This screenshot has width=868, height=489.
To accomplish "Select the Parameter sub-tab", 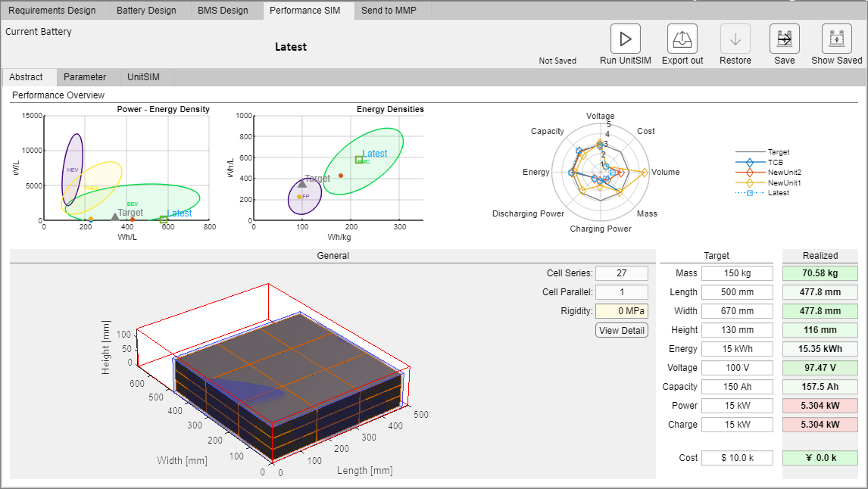I will [85, 77].
